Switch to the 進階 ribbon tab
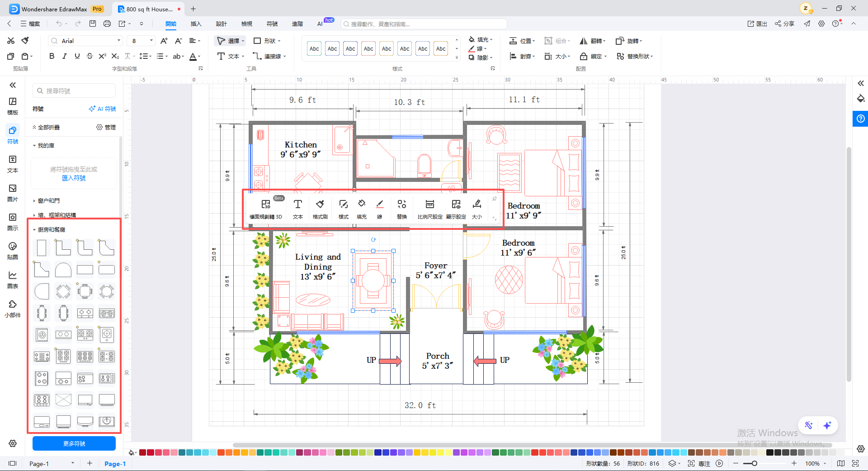868x471 pixels. (x=297, y=24)
